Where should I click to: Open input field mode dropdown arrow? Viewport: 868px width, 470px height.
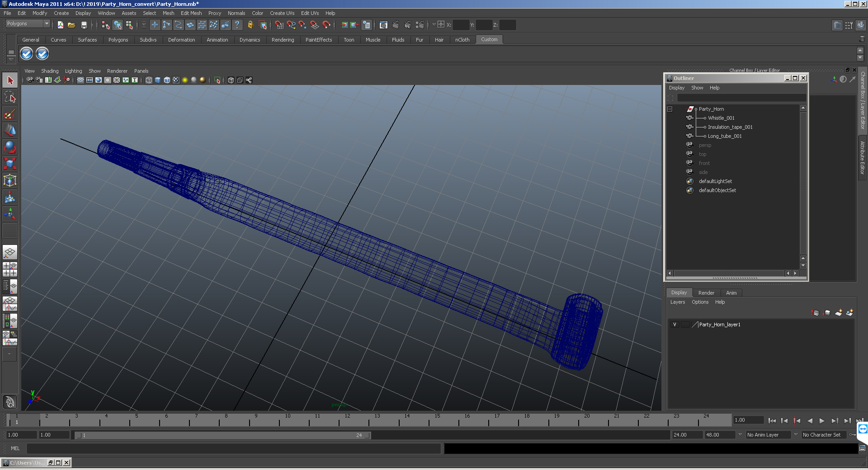coord(434,25)
